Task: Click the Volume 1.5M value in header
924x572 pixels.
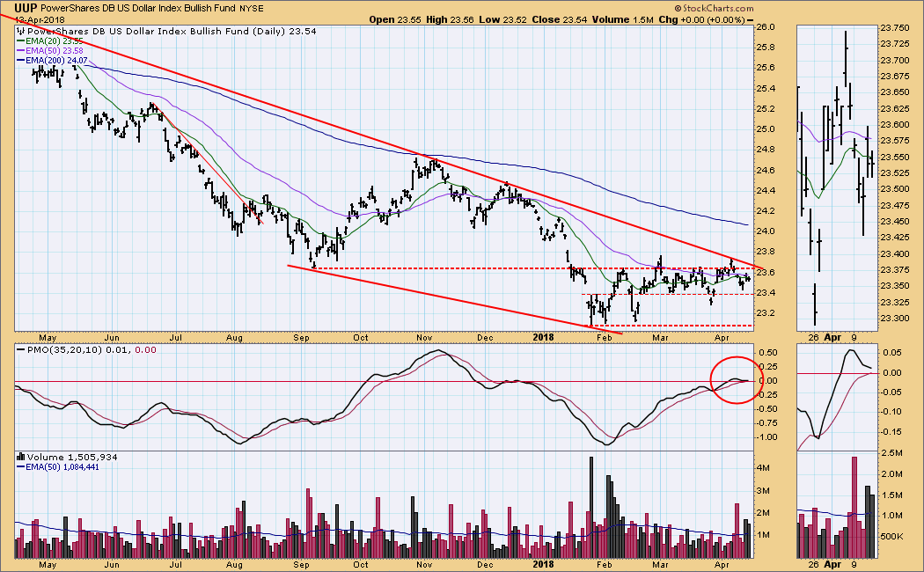Action: coord(623,19)
